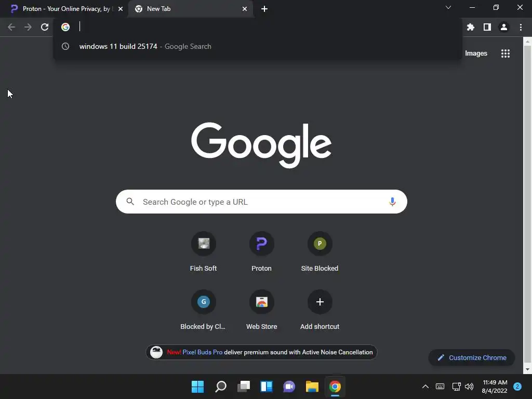Viewport: 532px width, 399px height.
Task: Open the Extensions puzzle icon
Action: click(x=471, y=27)
